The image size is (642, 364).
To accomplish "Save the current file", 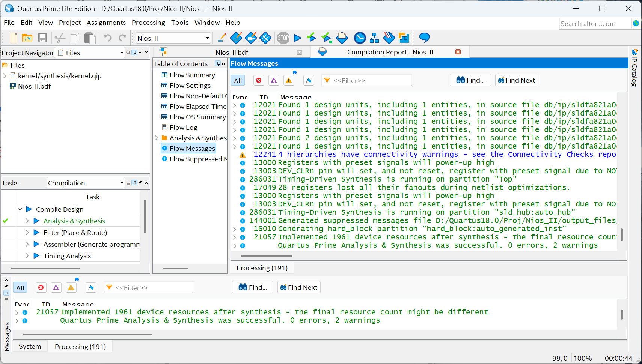I will click(x=42, y=38).
